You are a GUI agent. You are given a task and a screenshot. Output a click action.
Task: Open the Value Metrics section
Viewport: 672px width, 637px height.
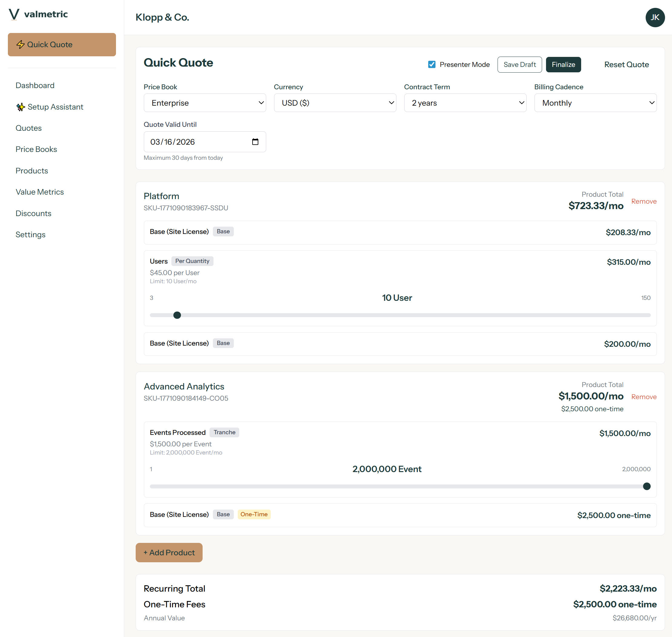point(40,192)
